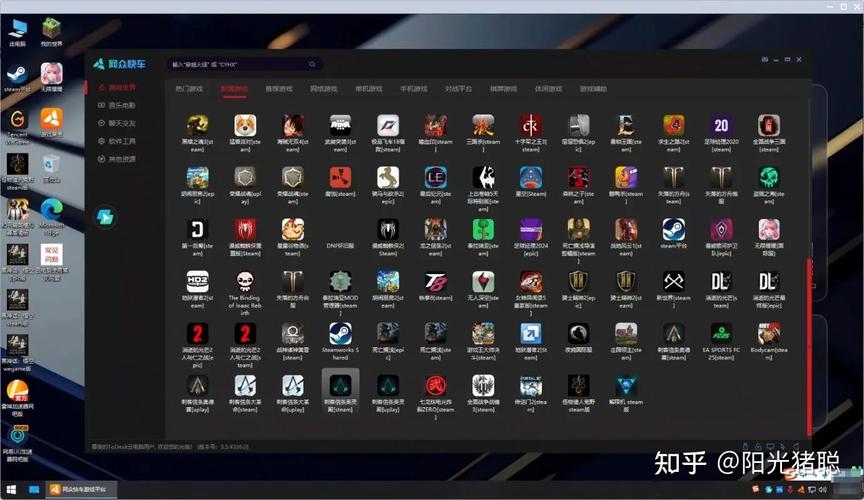Select the CK Crusader Kings icon
The width and height of the screenshot is (864, 500).
531,126
